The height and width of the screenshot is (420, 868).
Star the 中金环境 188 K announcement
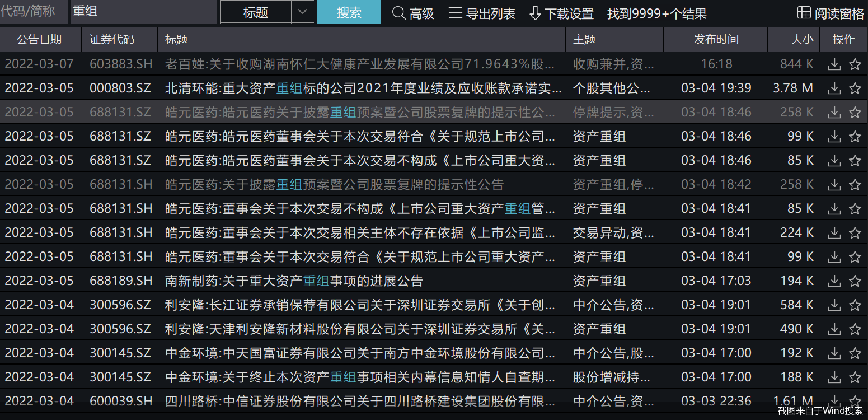click(855, 377)
